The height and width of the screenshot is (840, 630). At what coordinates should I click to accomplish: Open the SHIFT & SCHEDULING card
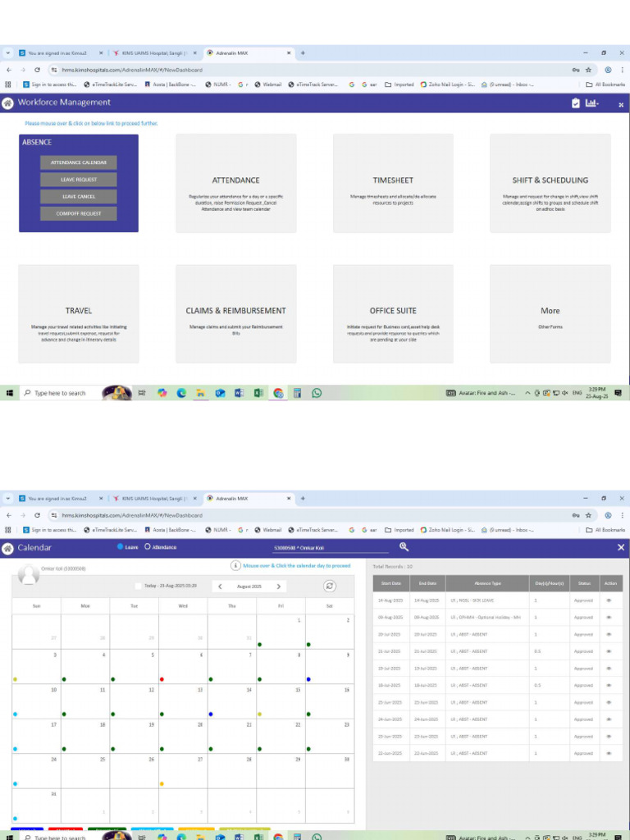550,183
